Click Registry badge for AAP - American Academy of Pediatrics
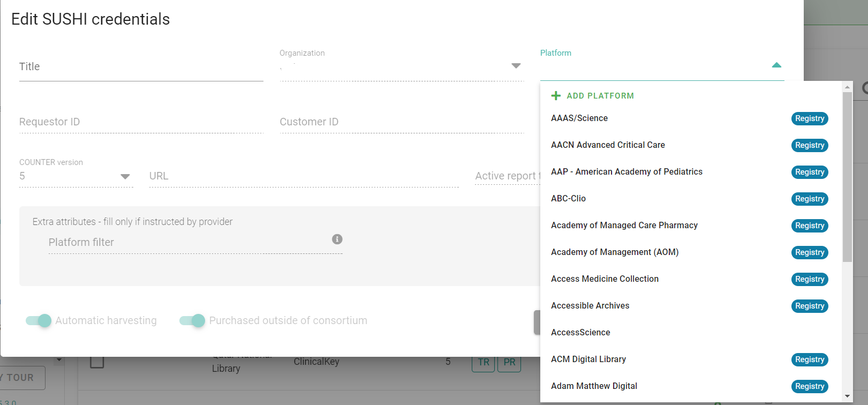The width and height of the screenshot is (868, 405). 810,172
